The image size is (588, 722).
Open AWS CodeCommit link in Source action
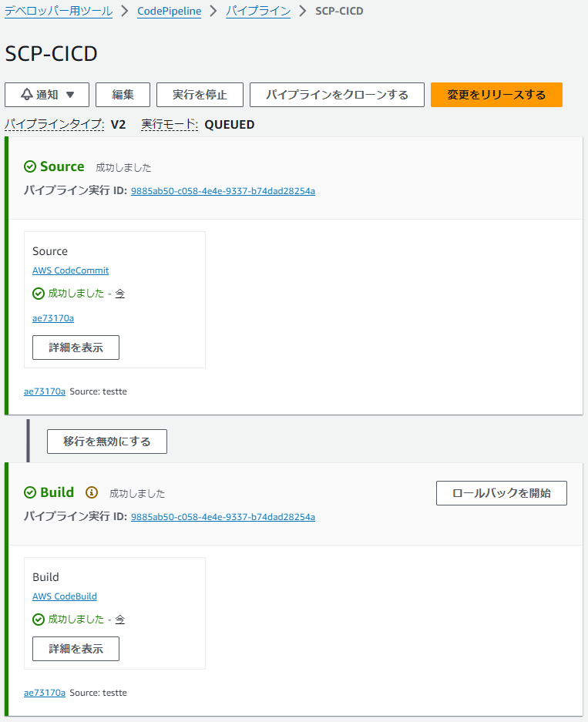click(70, 270)
